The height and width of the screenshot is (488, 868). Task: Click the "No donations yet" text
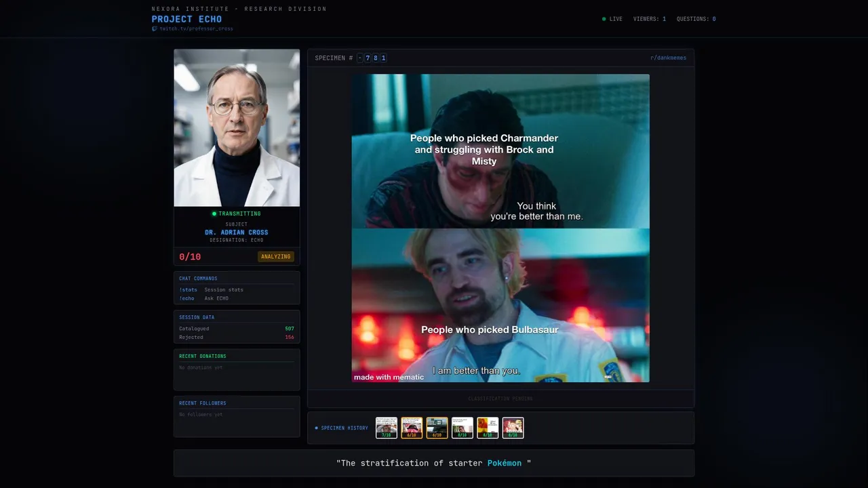[x=201, y=367]
